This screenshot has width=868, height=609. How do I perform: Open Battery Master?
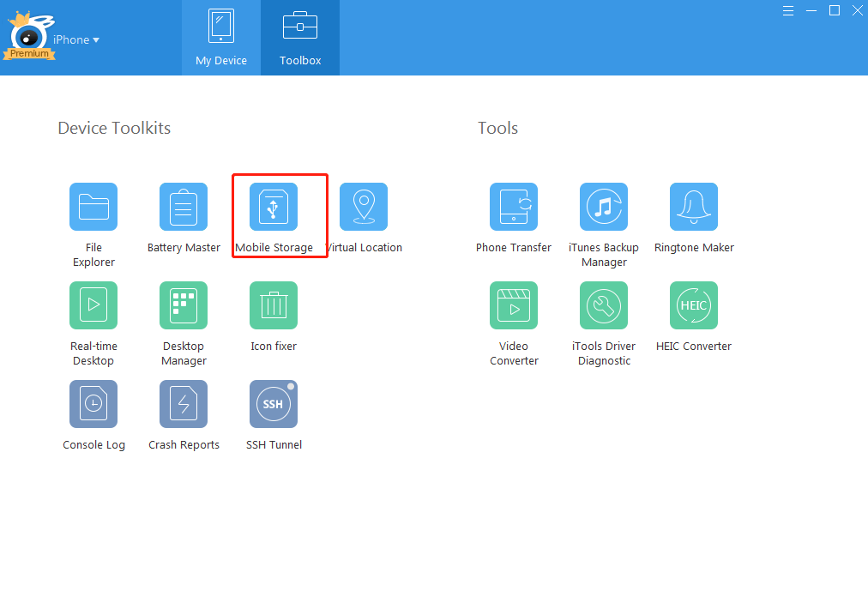pyautogui.click(x=184, y=206)
